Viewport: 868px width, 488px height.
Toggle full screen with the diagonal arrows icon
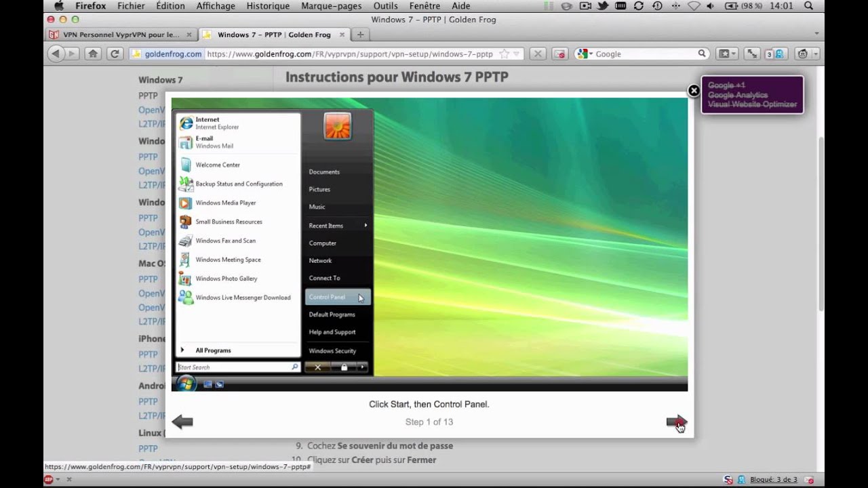tap(751, 54)
